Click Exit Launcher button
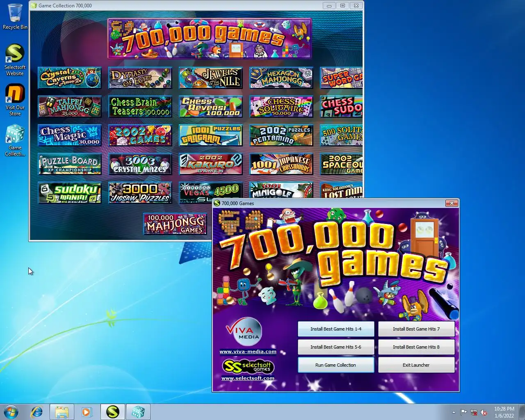Image resolution: width=525 pixels, height=420 pixels. click(416, 365)
